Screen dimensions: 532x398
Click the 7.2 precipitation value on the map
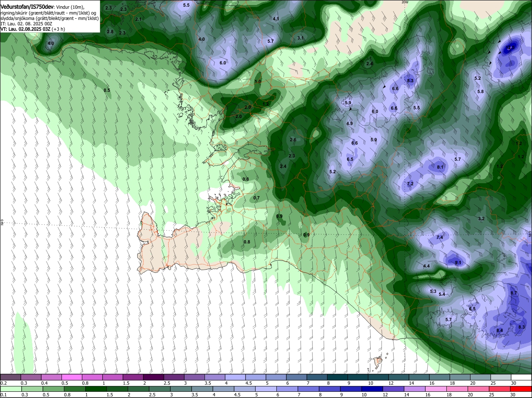410,184
